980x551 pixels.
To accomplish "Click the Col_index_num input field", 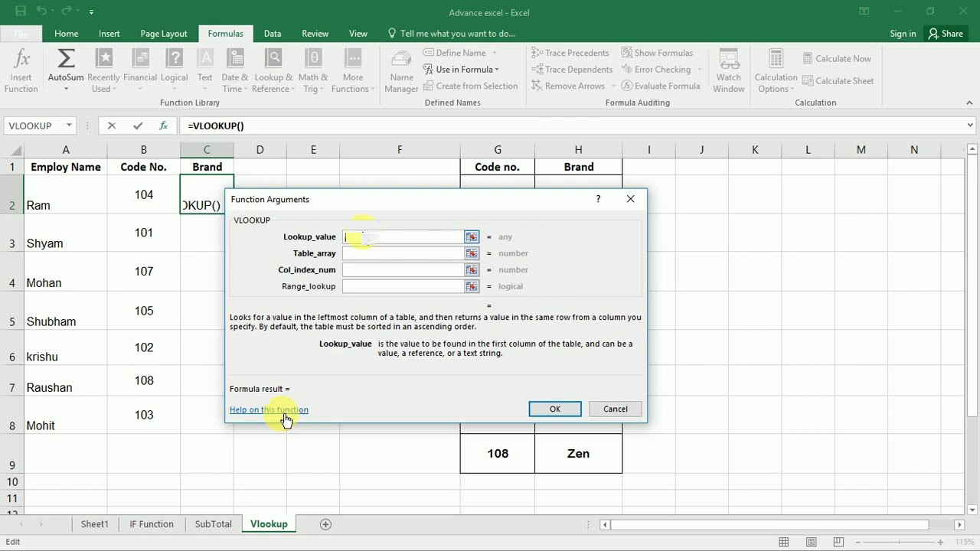I will [403, 270].
